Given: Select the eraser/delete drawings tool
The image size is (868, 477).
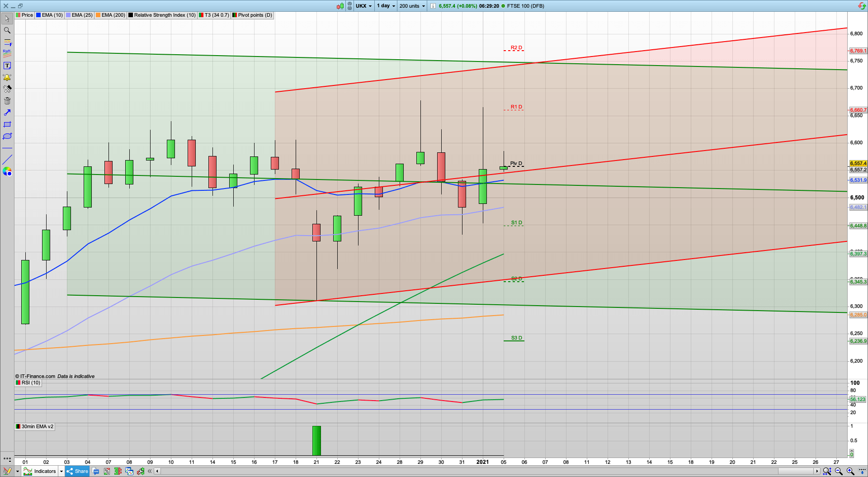Looking at the screenshot, I should [x=7, y=101].
